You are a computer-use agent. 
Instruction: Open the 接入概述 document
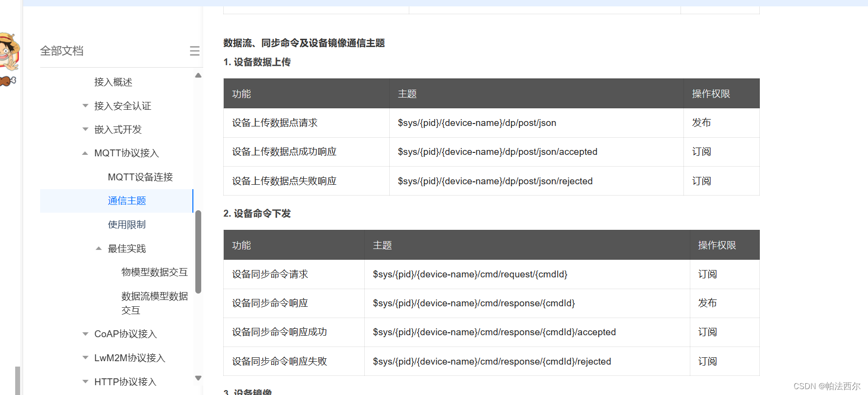click(113, 82)
